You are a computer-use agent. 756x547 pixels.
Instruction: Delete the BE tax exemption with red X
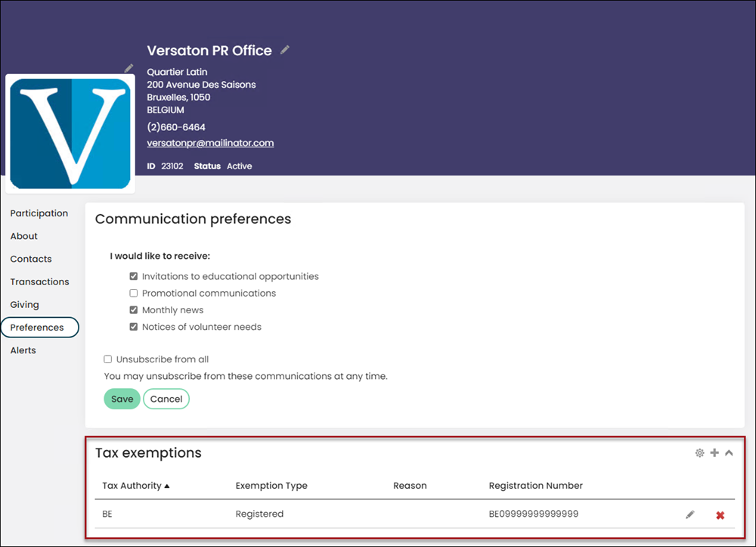click(x=720, y=515)
